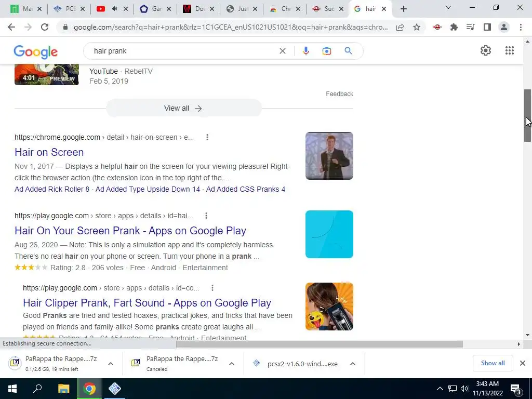Open the Windows Start menu
Image resolution: width=532 pixels, height=399 pixels.
click(12, 389)
